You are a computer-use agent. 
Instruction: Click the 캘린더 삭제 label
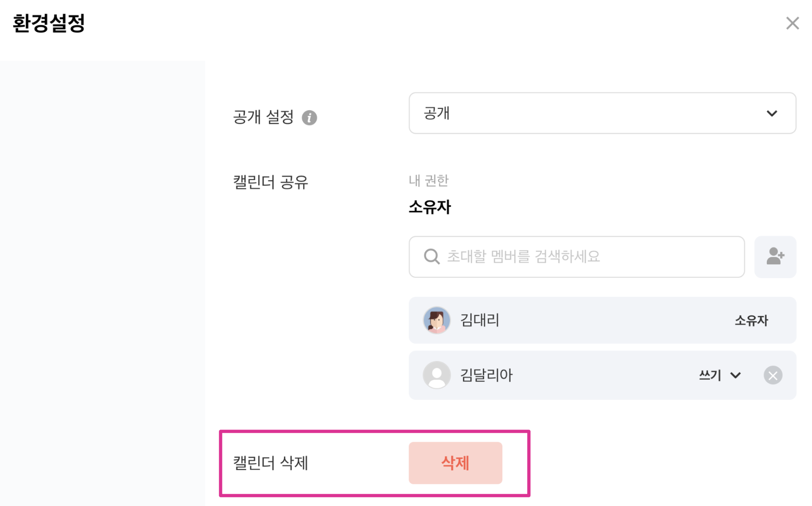click(x=271, y=463)
